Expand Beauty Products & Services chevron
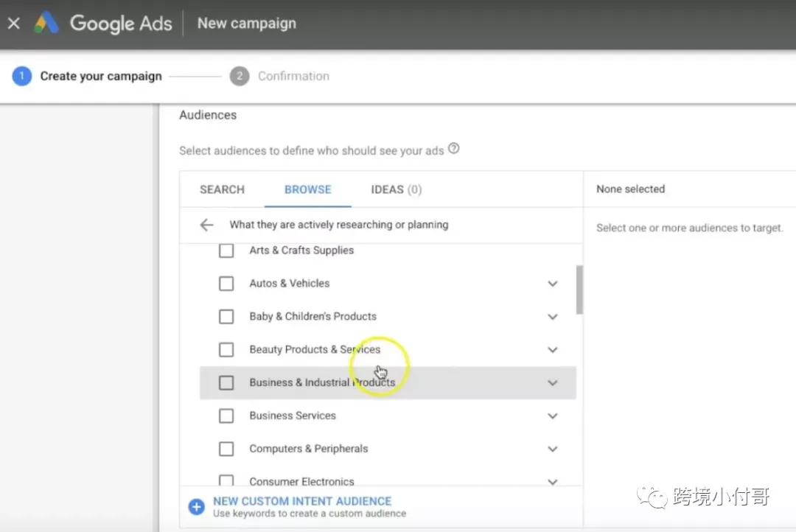This screenshot has width=796, height=532. (552, 350)
